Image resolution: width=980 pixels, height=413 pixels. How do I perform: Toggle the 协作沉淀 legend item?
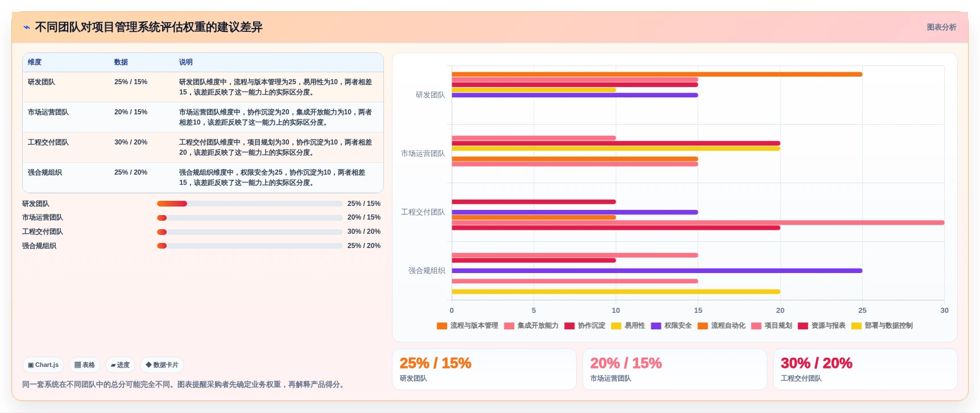point(585,326)
